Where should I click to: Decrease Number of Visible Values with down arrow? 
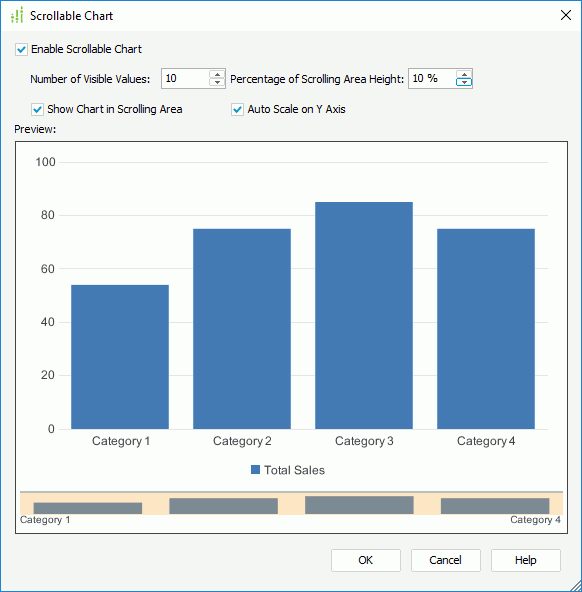pos(217,82)
